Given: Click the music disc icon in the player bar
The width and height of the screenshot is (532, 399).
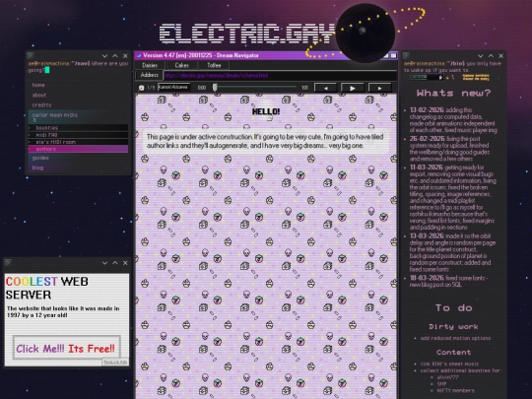Looking at the screenshot, I should coord(142,88).
